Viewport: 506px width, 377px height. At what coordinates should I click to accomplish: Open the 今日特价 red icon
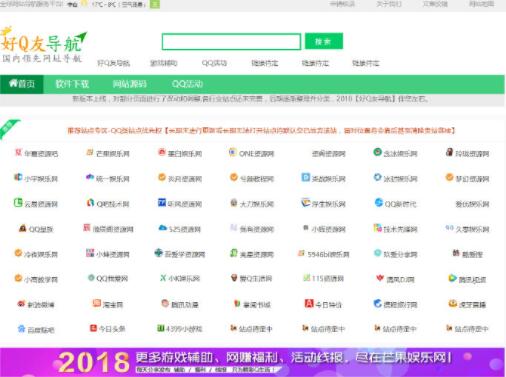pyautogui.click(x=309, y=303)
